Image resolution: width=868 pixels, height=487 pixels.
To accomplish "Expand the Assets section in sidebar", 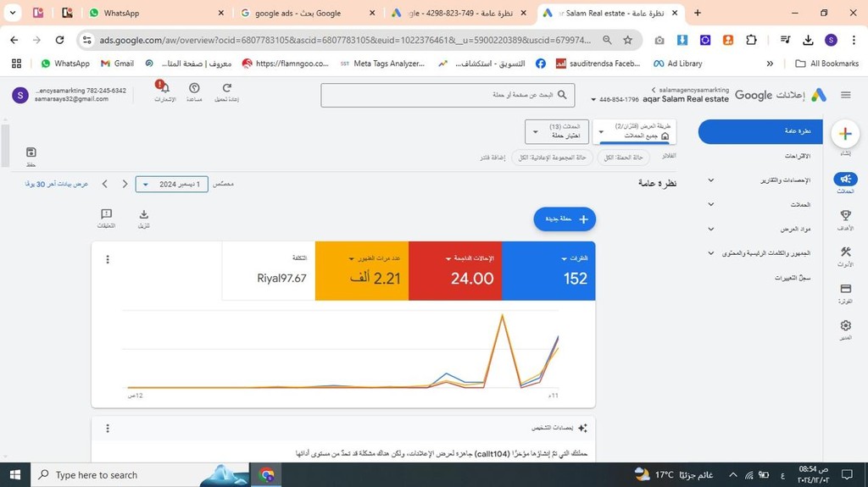I will [711, 230].
